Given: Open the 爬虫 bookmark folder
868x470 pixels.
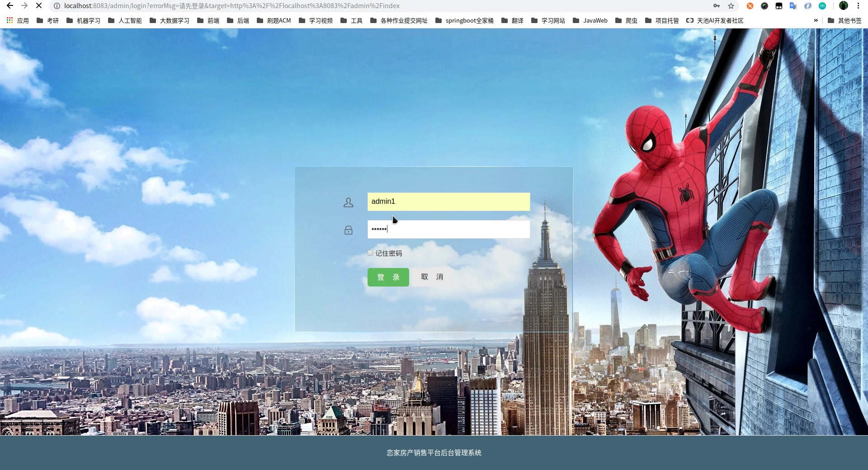Looking at the screenshot, I should click(x=627, y=21).
